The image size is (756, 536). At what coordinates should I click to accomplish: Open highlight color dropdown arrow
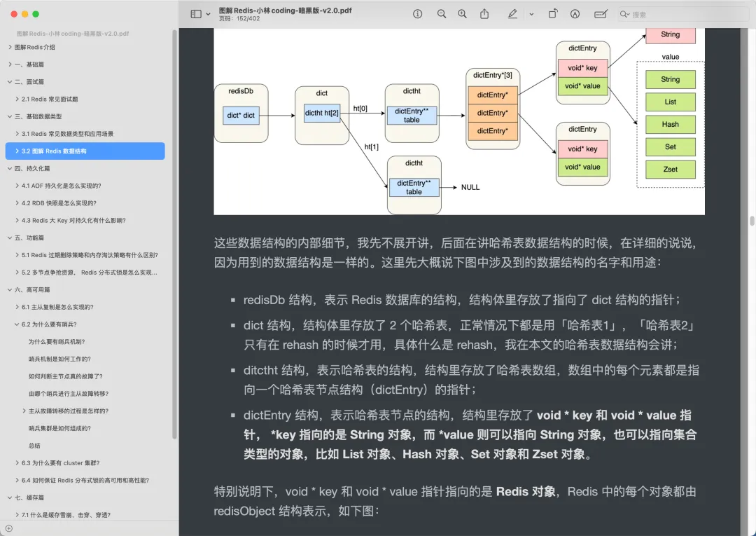click(531, 14)
